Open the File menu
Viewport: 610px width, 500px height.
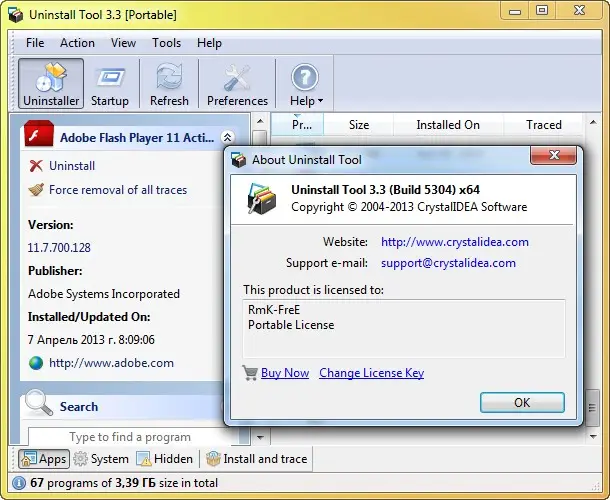(x=35, y=43)
